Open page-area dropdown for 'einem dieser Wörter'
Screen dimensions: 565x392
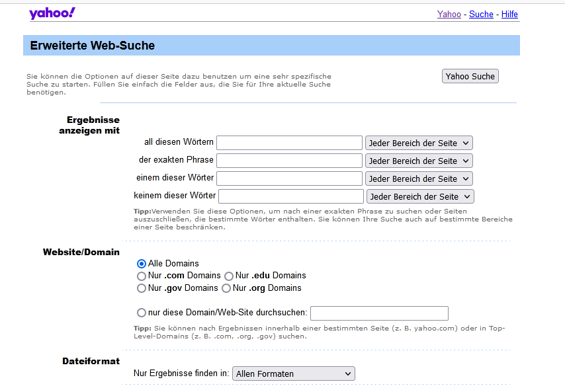tap(419, 178)
